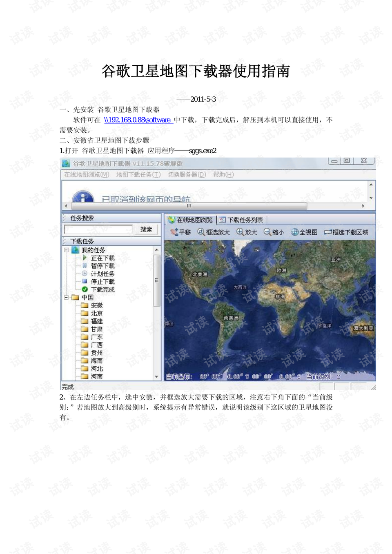Collapse the 我的任务 tree node
The image size is (392, 554).
[x=66, y=250]
